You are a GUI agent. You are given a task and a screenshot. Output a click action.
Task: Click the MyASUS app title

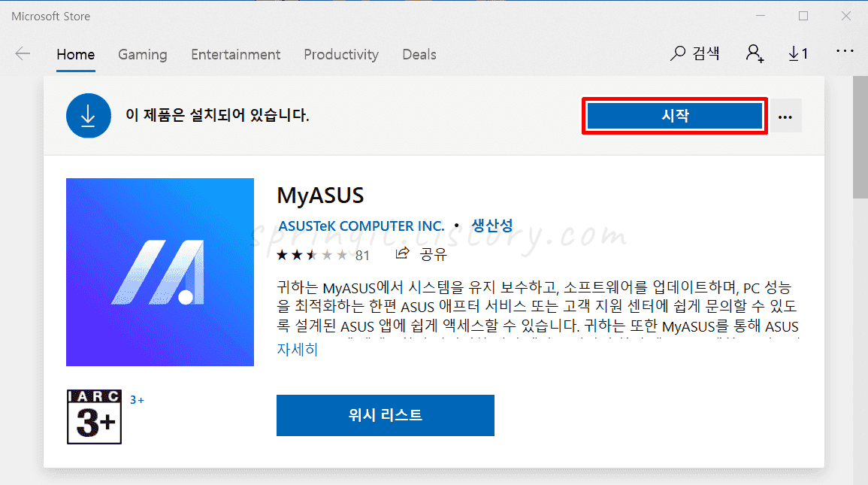(320, 196)
